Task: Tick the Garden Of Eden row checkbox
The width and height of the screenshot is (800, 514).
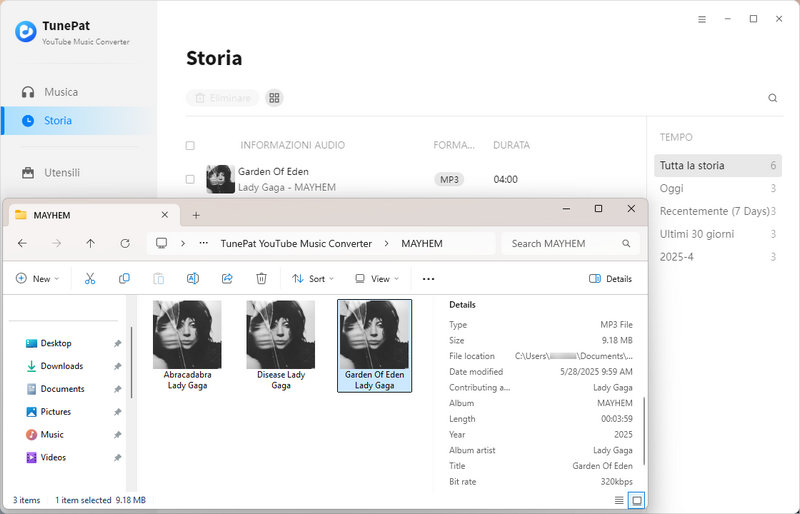Action: (190, 179)
